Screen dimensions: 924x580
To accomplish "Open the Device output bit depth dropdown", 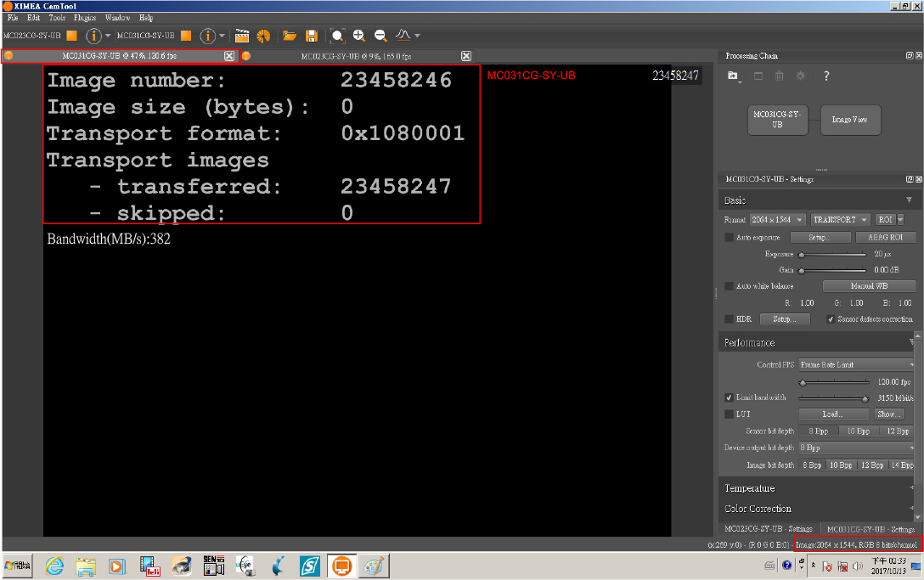I will coord(858,448).
